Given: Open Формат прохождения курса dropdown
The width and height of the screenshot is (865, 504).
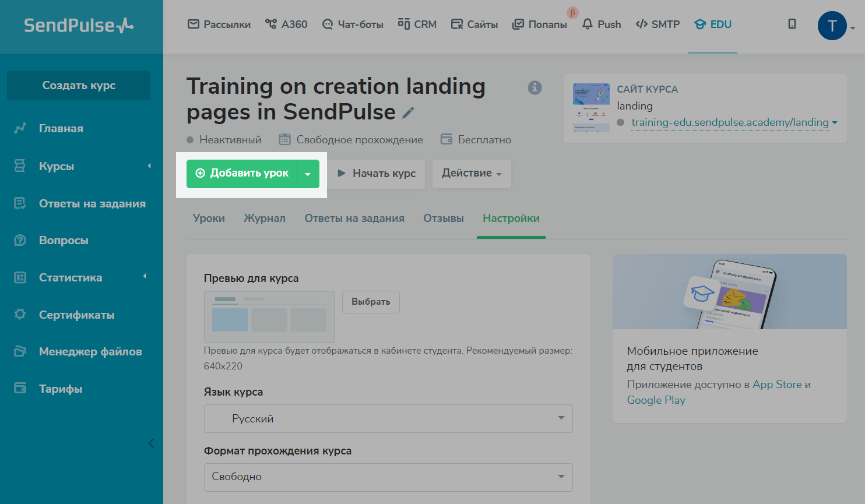Looking at the screenshot, I should [x=388, y=477].
